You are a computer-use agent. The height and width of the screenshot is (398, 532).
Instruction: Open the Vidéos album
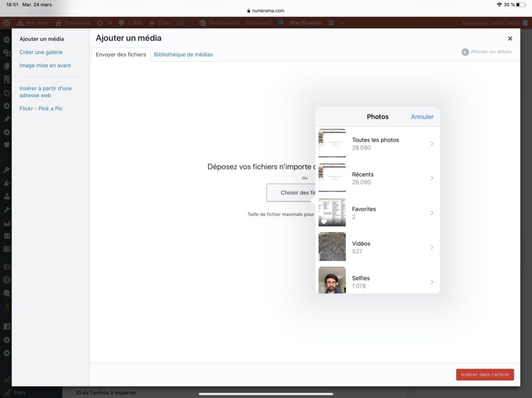(377, 247)
